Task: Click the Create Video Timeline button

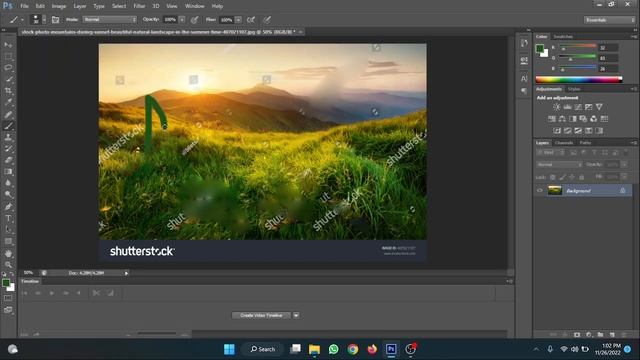Action: (261, 315)
